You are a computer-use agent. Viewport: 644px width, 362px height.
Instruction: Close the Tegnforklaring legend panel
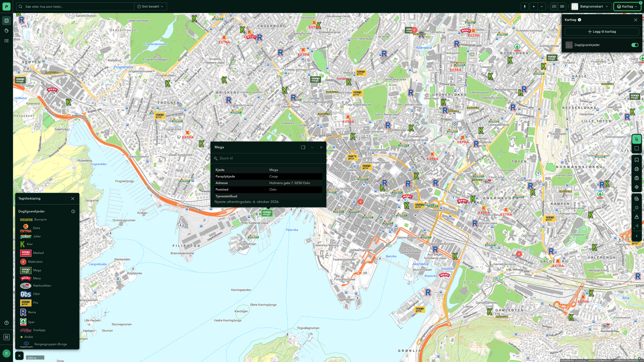(x=73, y=199)
